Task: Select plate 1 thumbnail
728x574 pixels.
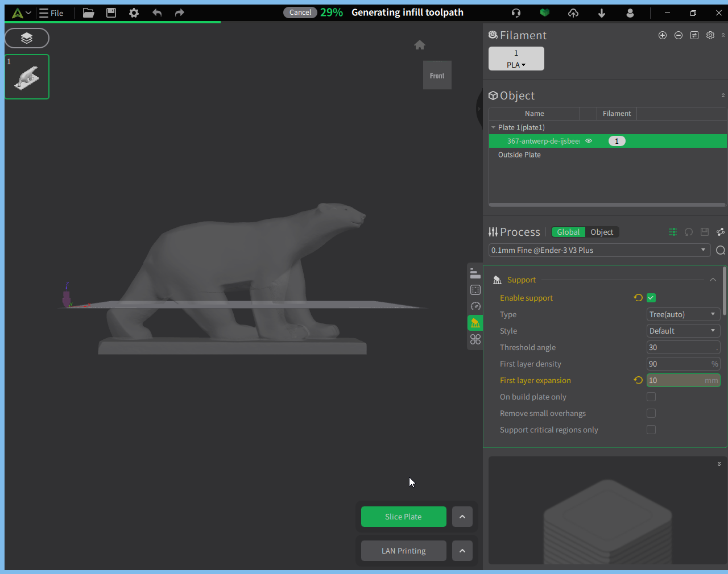Action: (x=27, y=77)
